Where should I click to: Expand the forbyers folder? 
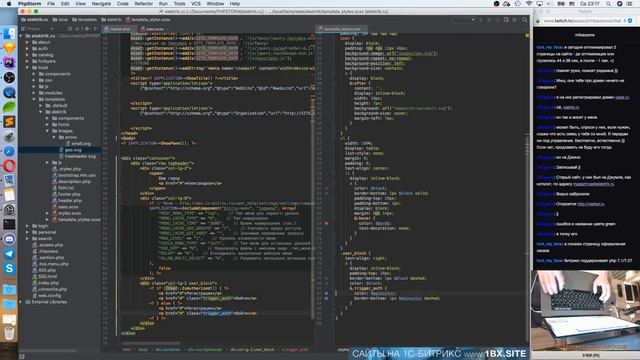[27, 61]
